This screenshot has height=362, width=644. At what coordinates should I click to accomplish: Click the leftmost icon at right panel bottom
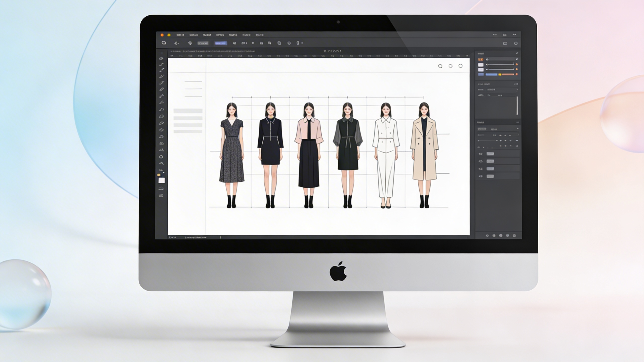[x=487, y=236]
